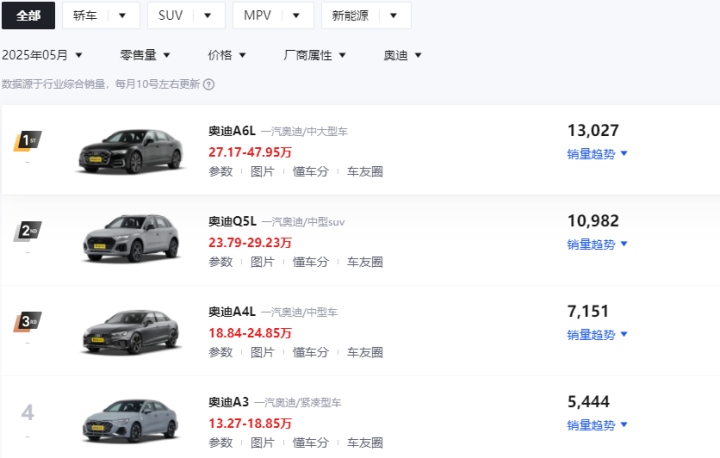Expand 销量趋势 for 奥迪A6L
720x458 pixels.
tap(597, 154)
